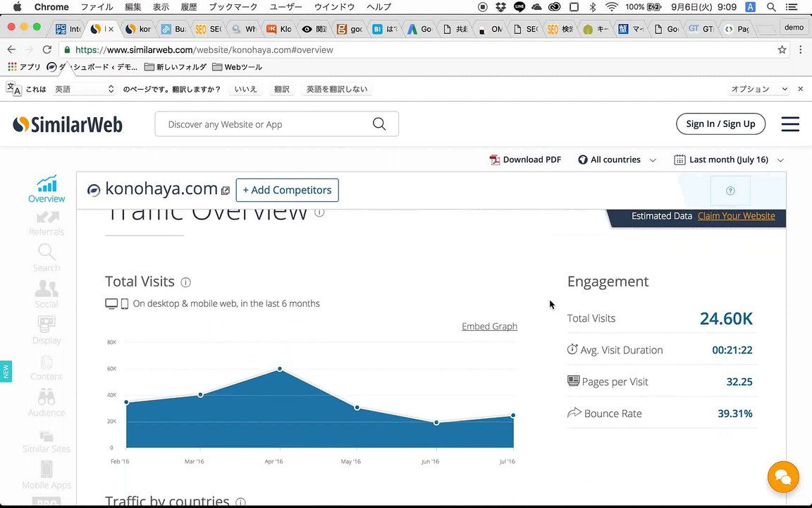Click the info icon beside Traffic Overview heading
Image resolution: width=812 pixels, height=508 pixels.
[x=319, y=212]
